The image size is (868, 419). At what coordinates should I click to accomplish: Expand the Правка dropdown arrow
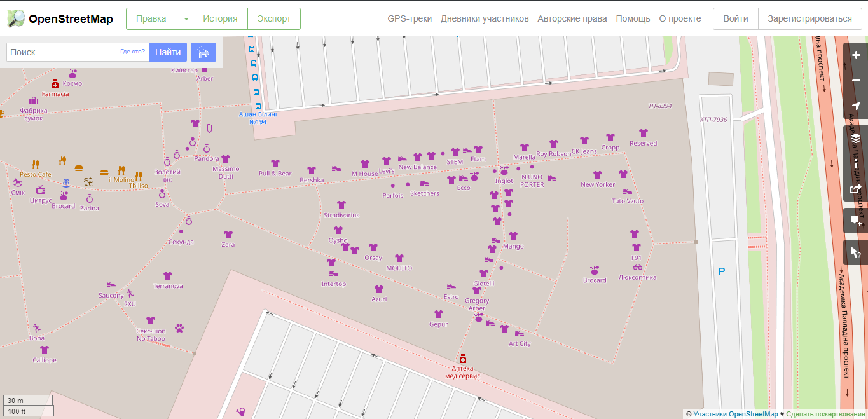186,19
